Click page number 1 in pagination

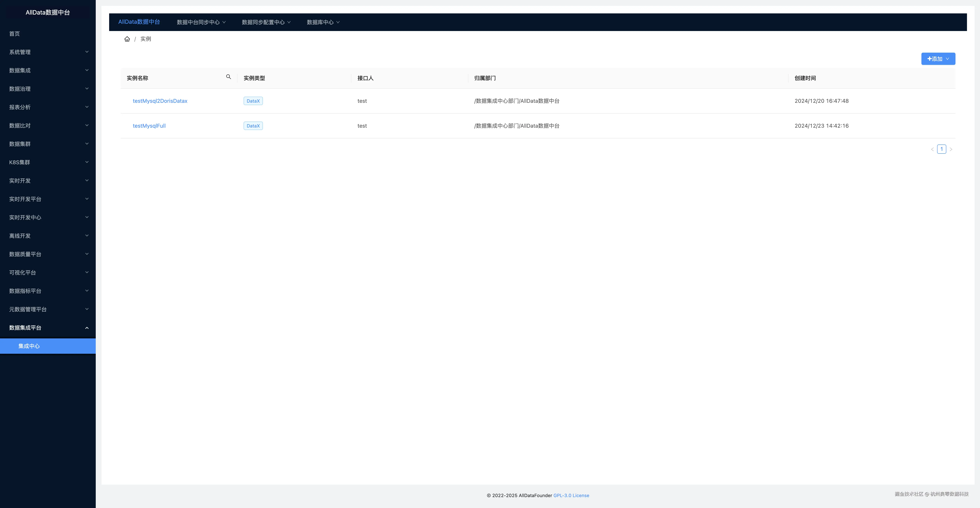[x=941, y=149]
